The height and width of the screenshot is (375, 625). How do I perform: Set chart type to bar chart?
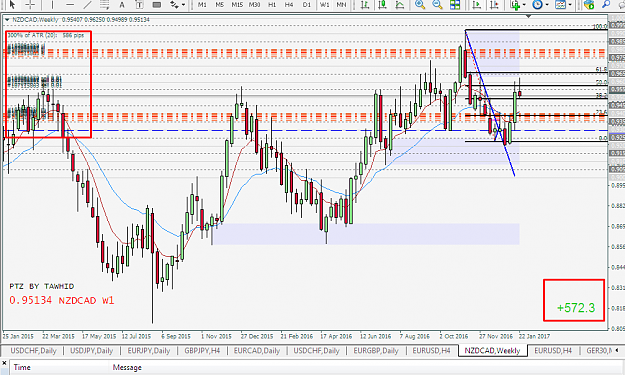point(365,4)
